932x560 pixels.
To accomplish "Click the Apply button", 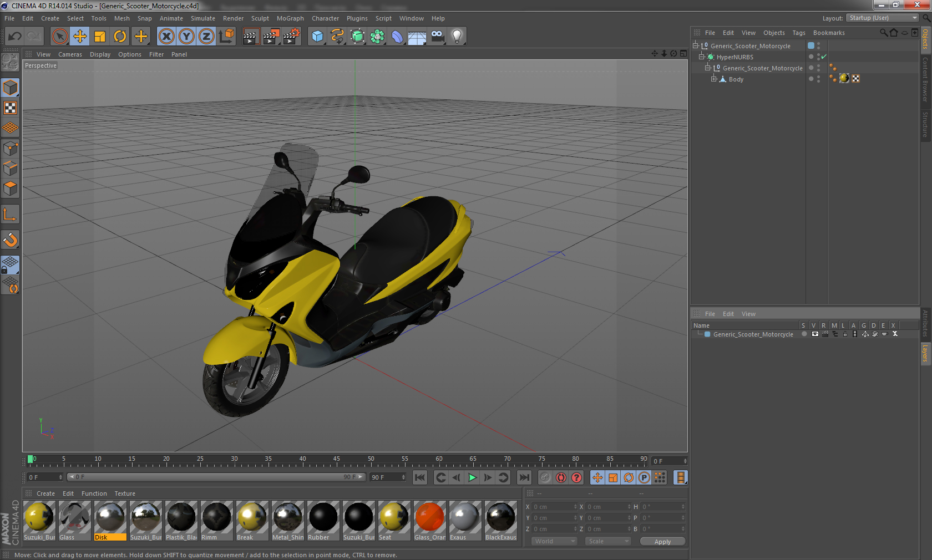I will [x=662, y=542].
